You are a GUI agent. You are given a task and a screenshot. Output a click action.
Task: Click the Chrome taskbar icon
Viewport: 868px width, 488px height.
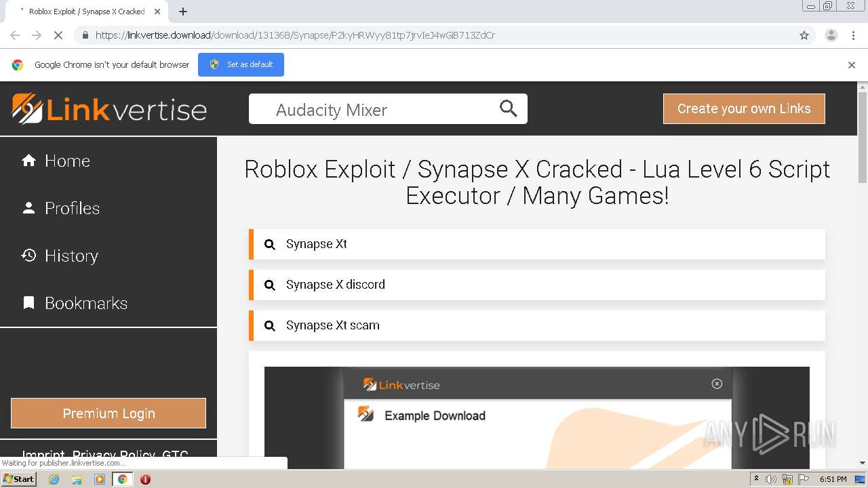tap(122, 479)
